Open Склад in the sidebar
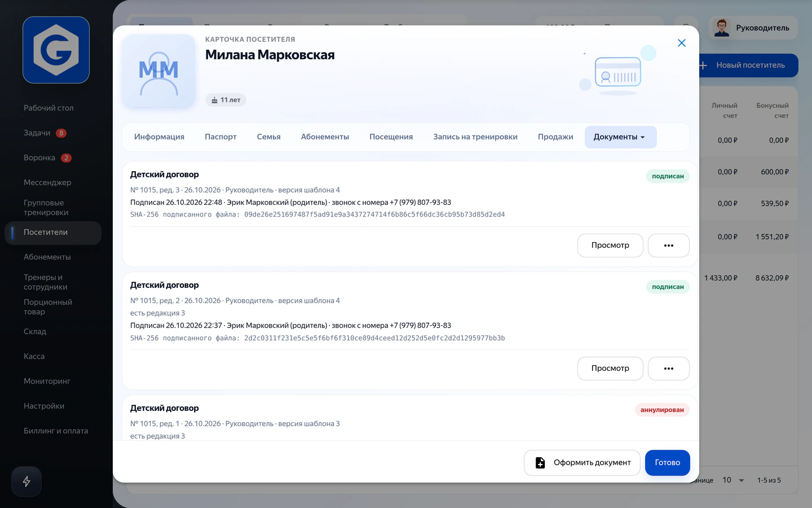The width and height of the screenshot is (812, 508). pos(35,331)
